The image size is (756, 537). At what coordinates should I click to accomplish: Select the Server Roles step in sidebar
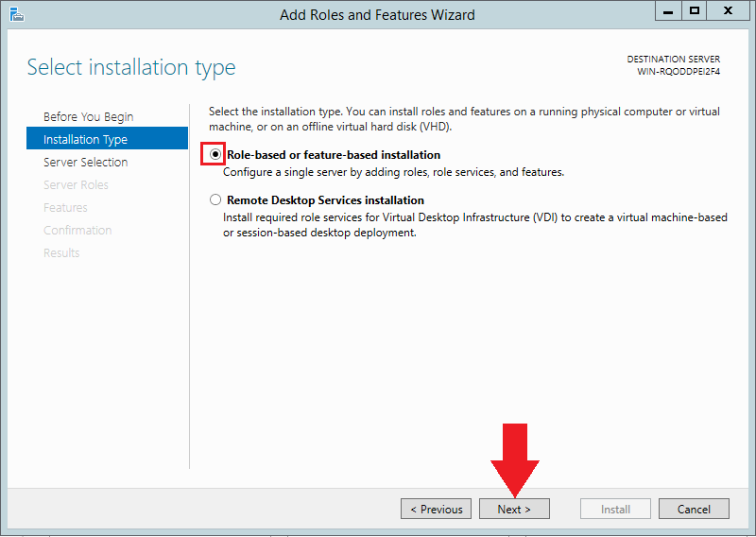tap(76, 184)
